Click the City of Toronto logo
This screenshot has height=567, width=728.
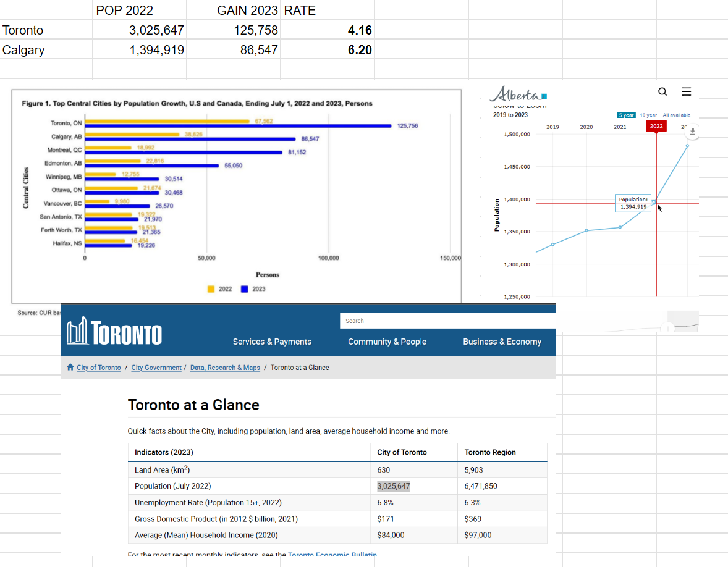click(x=114, y=332)
